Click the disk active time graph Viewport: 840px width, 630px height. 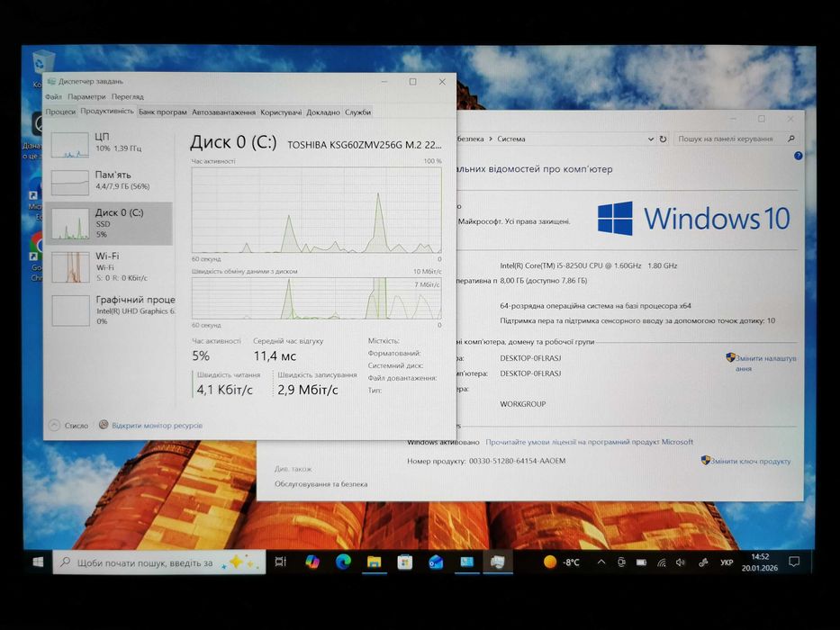click(317, 210)
